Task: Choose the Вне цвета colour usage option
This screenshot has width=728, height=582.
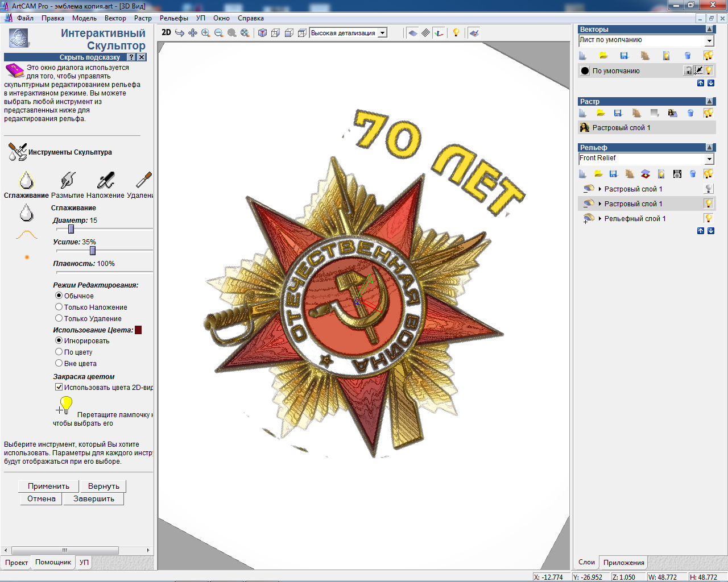Action: tap(59, 363)
